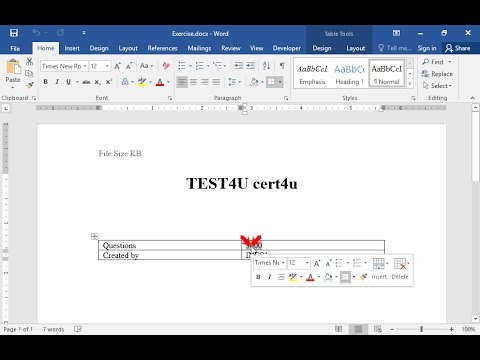Switch to the Insert ribbon tab

pos(72,48)
